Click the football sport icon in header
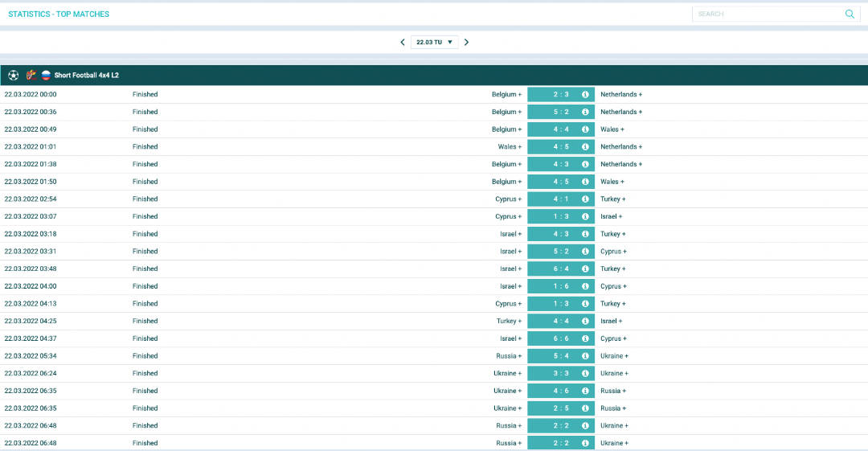 point(14,75)
